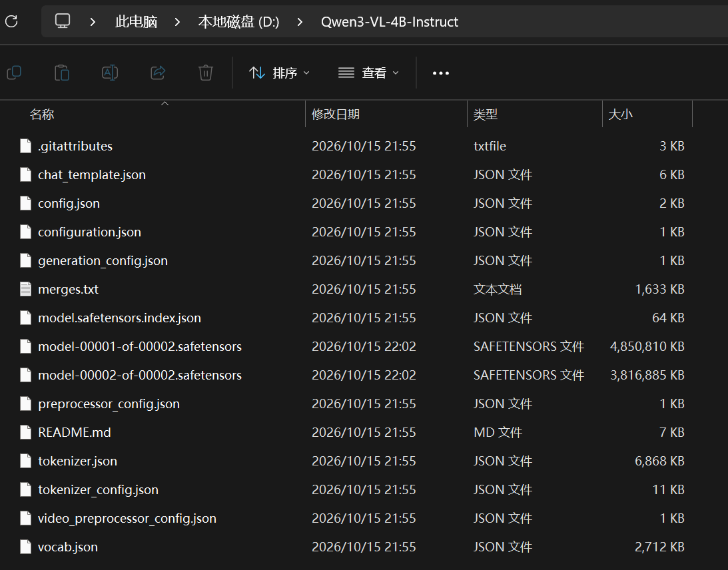728x570 pixels.
Task: Click the Paste toolbar icon
Action: point(62,73)
